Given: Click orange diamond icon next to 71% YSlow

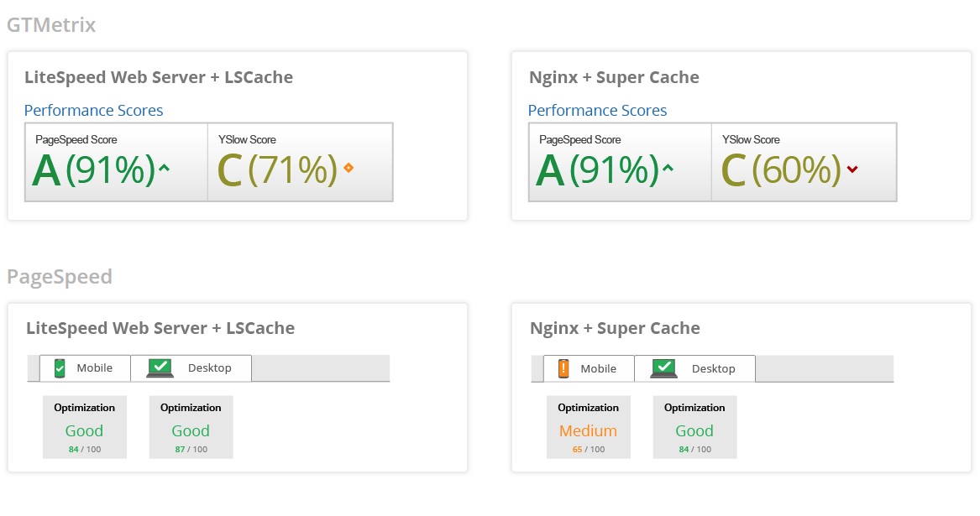Looking at the screenshot, I should click(x=349, y=168).
